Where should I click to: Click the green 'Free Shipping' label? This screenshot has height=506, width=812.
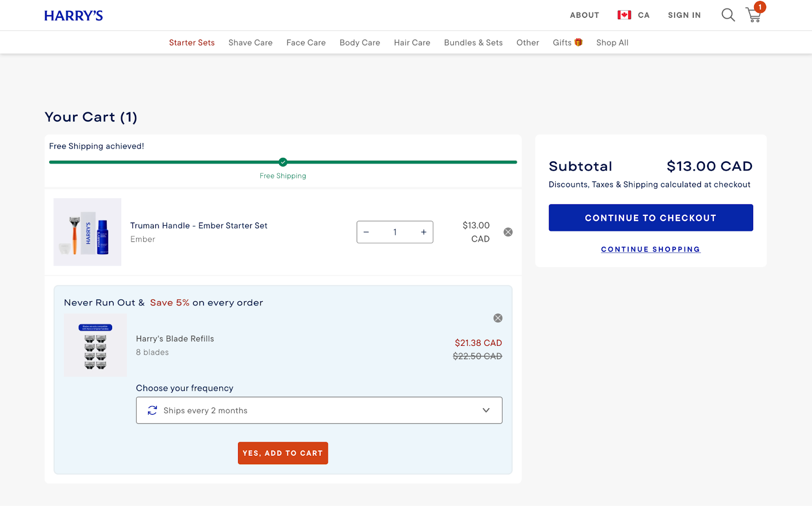click(x=283, y=176)
